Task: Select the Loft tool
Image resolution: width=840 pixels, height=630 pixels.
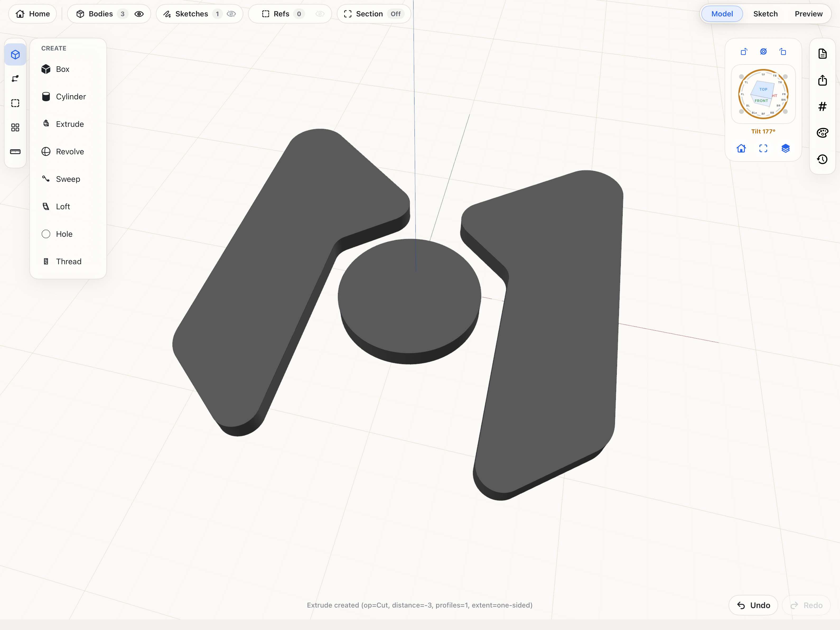Action: (68, 206)
